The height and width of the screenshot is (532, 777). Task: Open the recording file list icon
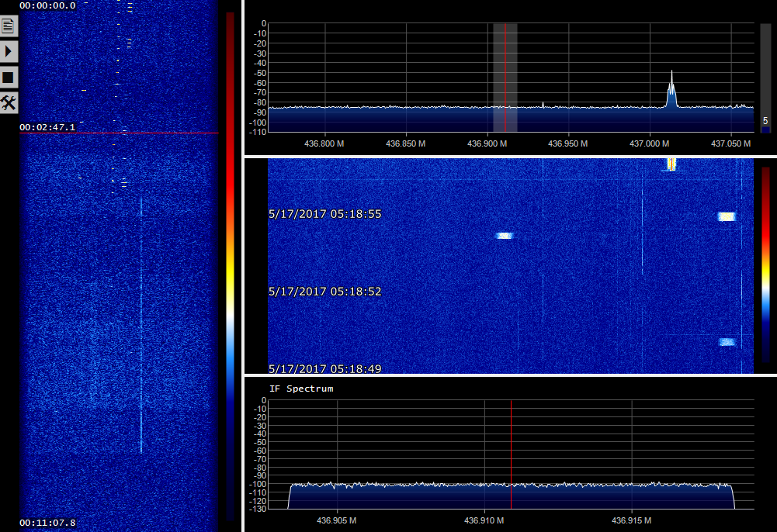[9, 26]
